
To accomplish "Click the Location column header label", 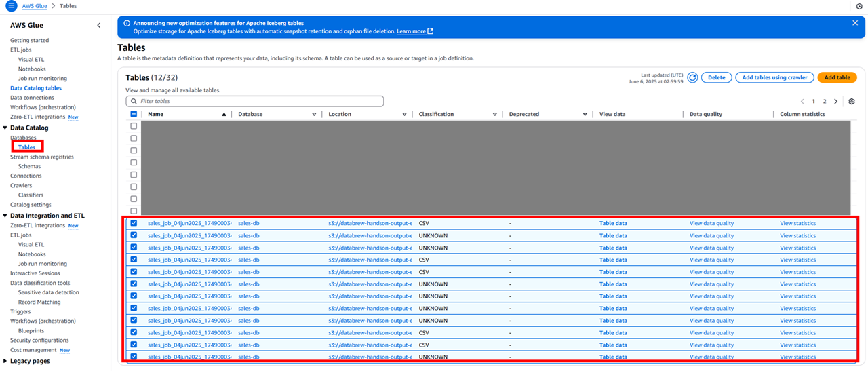I will coord(340,114).
